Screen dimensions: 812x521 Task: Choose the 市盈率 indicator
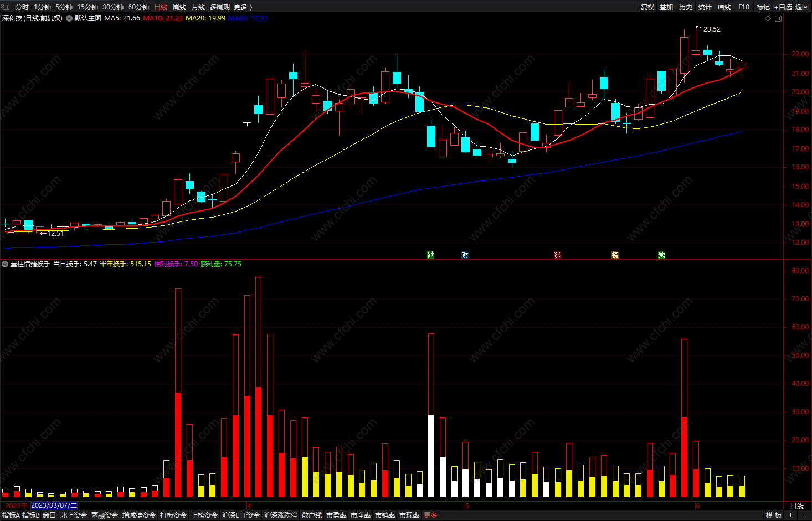click(336, 515)
